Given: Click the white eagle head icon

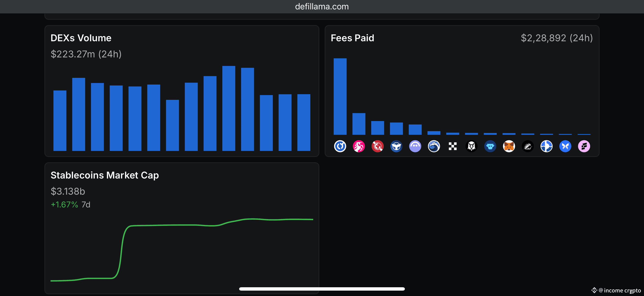Looking at the screenshot, I should tap(471, 146).
